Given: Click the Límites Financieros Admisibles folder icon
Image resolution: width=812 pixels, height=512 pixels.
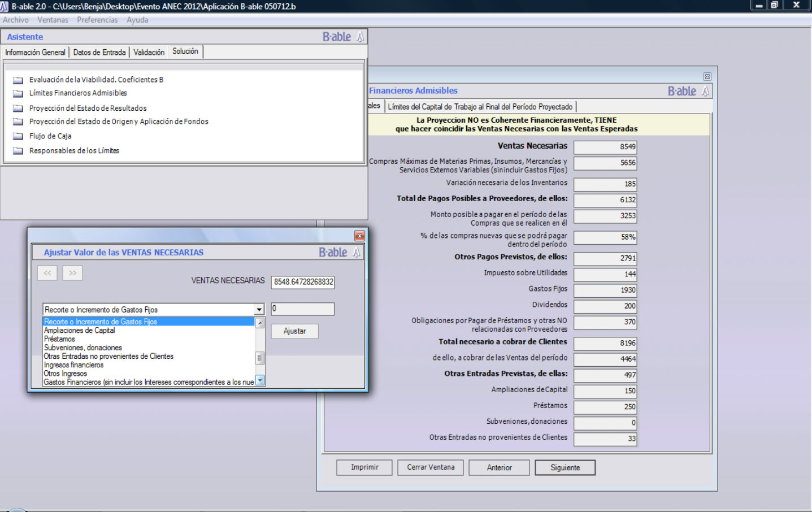Looking at the screenshot, I should click(18, 94).
